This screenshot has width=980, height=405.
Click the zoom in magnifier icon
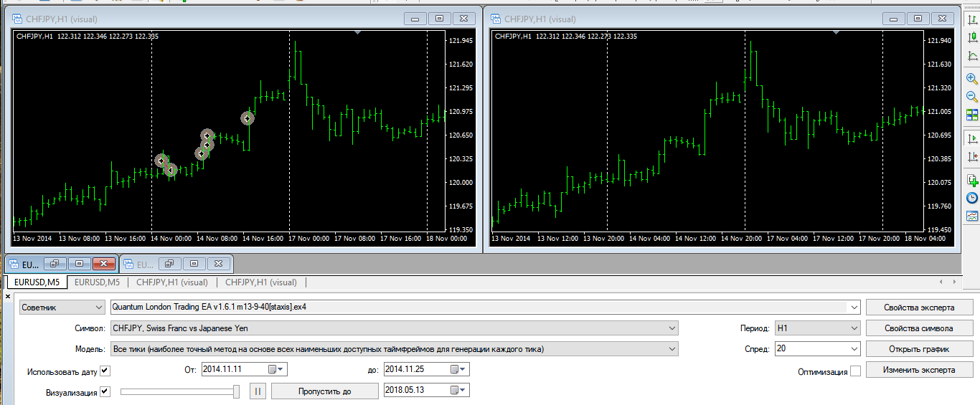[972, 79]
